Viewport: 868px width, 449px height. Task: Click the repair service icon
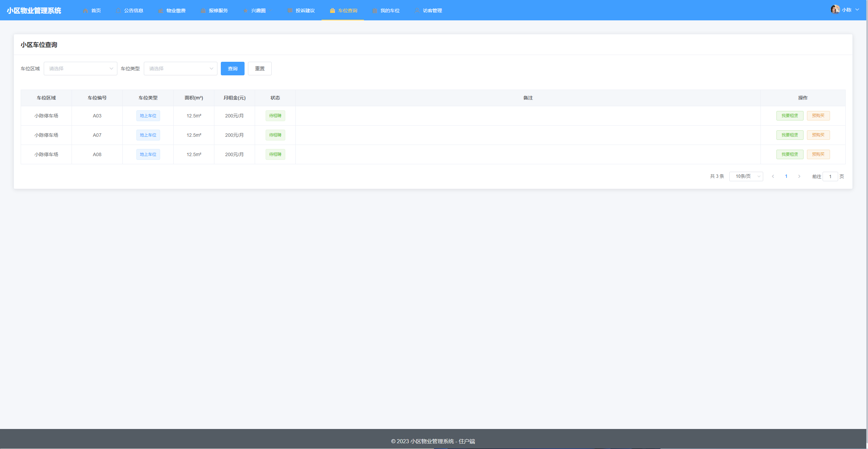[x=203, y=11]
